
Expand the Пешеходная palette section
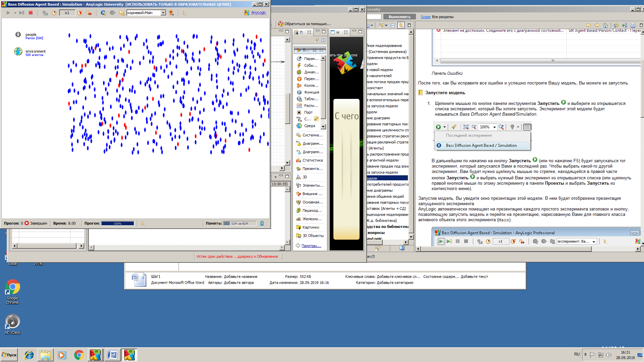tap(309, 210)
